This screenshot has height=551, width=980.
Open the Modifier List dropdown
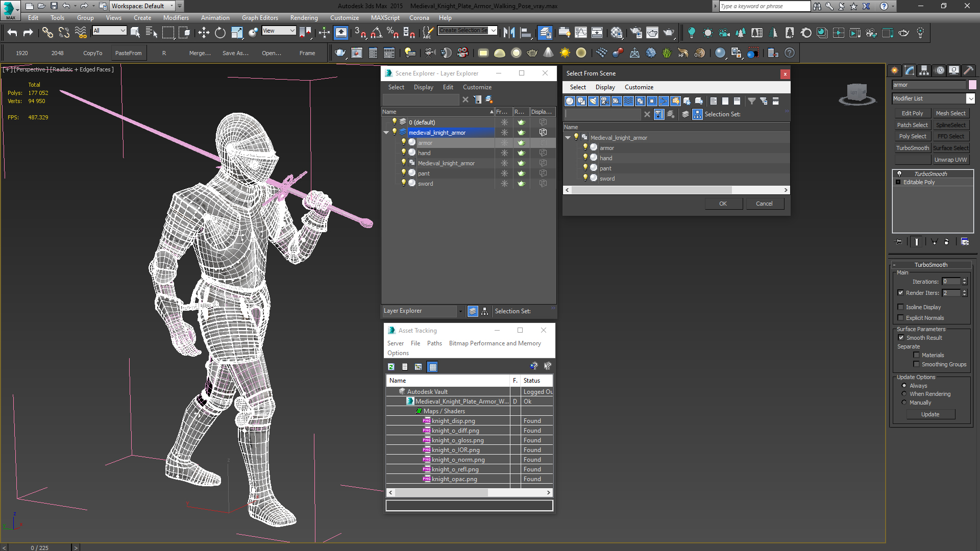click(970, 98)
